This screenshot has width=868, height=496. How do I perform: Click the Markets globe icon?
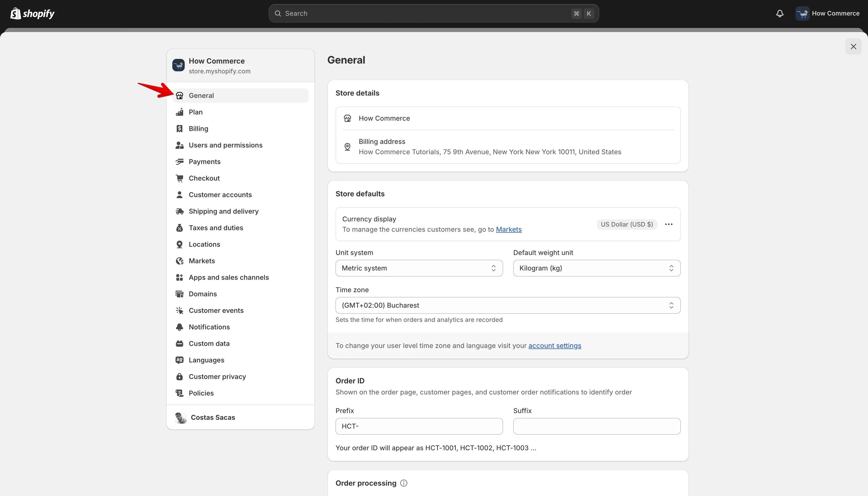180,261
